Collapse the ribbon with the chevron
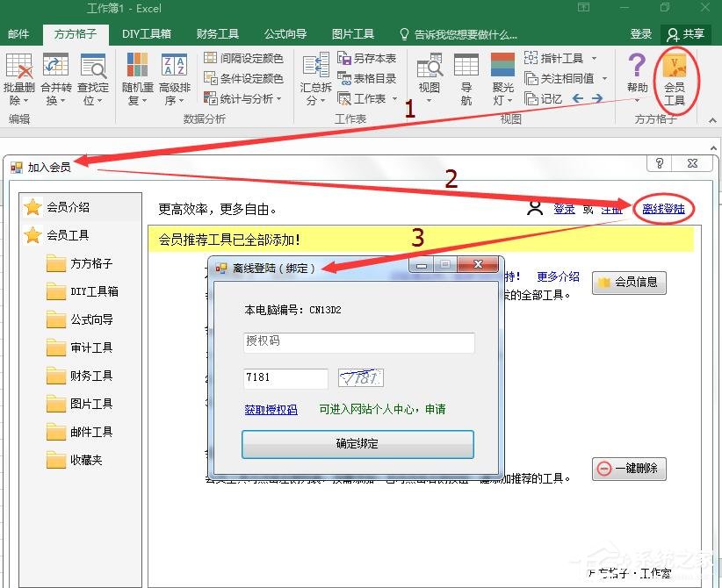722x588 pixels. (712, 120)
